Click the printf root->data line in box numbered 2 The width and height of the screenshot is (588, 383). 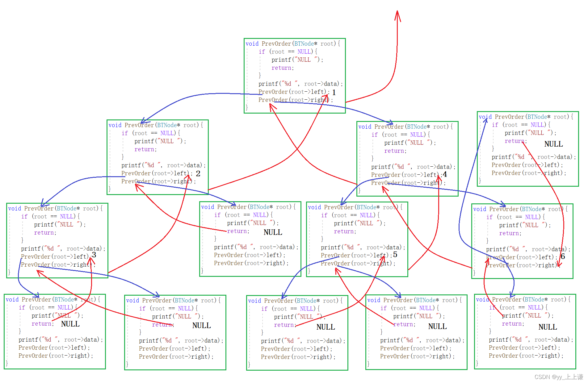pyautogui.click(x=164, y=165)
